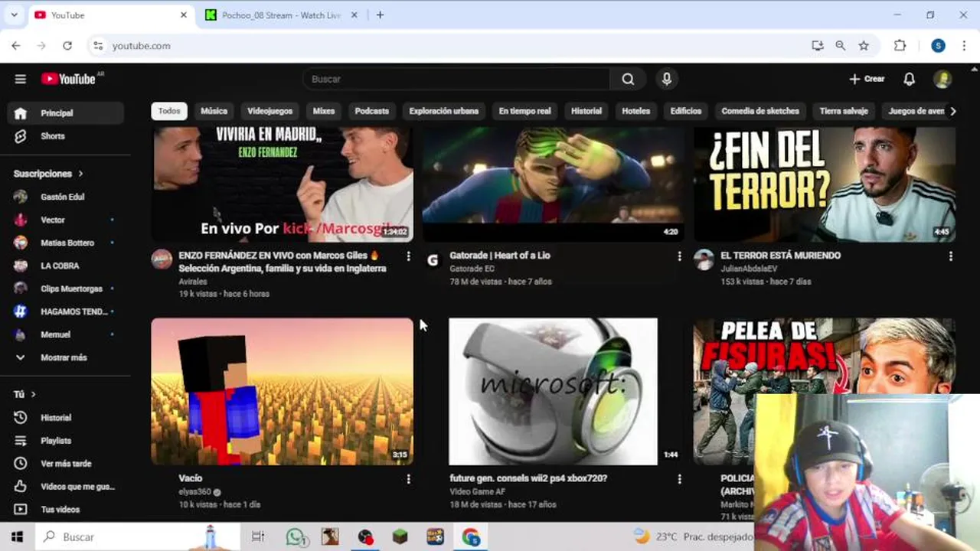Screen dimensions: 980x551
Task: Open Vacío Minecraft video thumbnail
Action: (x=283, y=391)
